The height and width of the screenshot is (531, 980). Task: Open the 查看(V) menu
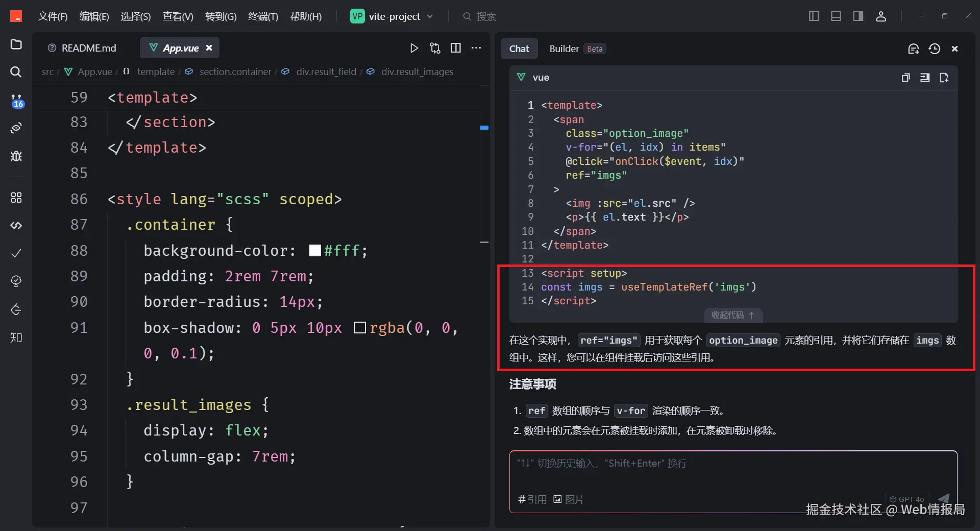pos(178,16)
